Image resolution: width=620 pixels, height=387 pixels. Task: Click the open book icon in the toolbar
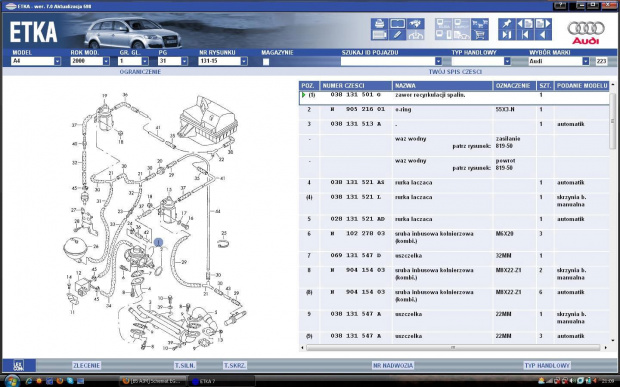coord(397,24)
